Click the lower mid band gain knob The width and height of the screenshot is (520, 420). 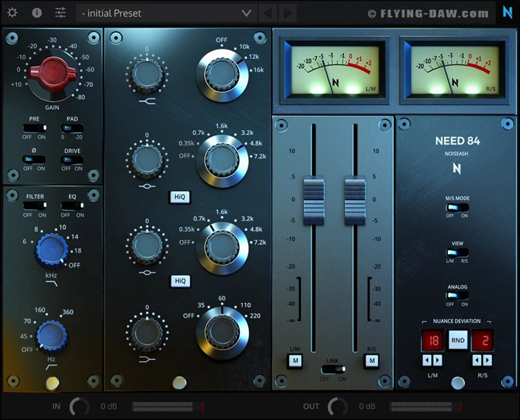coord(147,246)
